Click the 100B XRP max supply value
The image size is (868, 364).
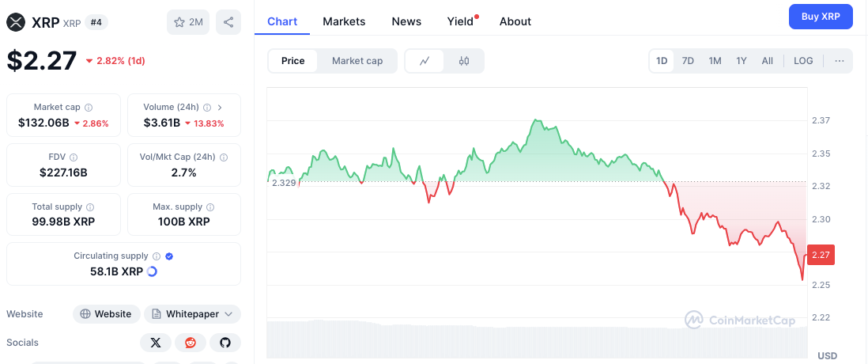[x=184, y=222]
